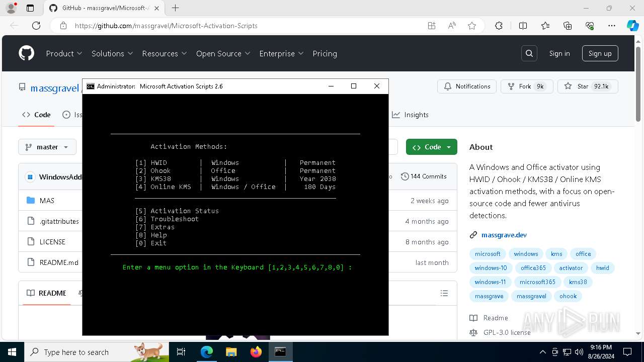Click the activator topic tag

click(x=571, y=268)
